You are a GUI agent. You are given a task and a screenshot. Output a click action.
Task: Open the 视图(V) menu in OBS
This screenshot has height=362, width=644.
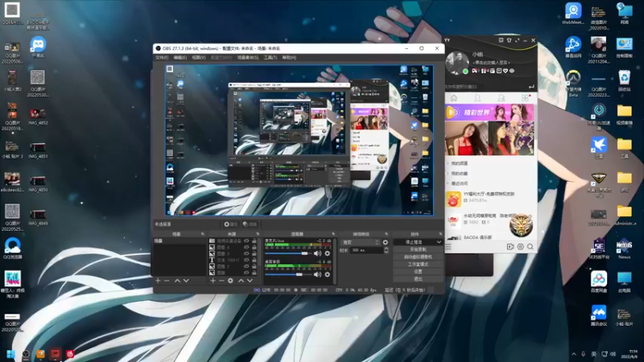pos(199,58)
